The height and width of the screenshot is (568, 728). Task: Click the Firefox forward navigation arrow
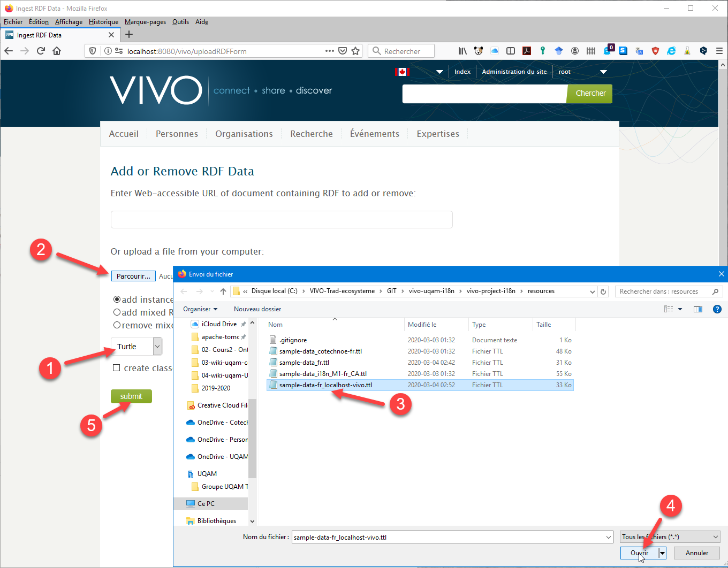[25, 51]
